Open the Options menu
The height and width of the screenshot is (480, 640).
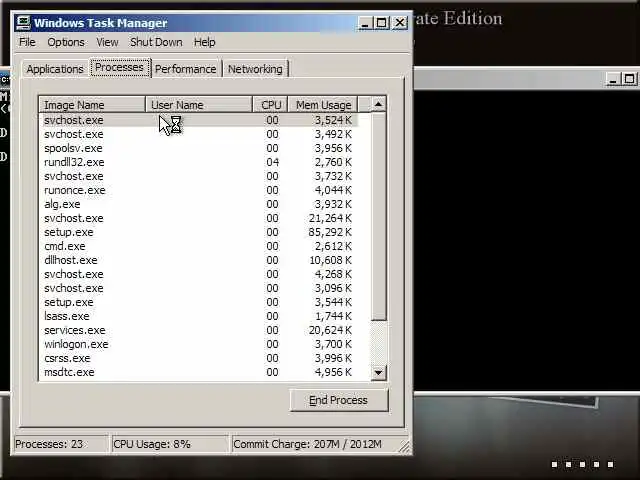(66, 42)
